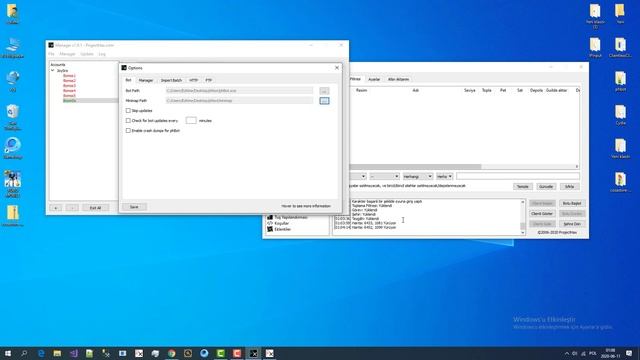
Task: Click the taskbar search icon
Action: [24, 353]
